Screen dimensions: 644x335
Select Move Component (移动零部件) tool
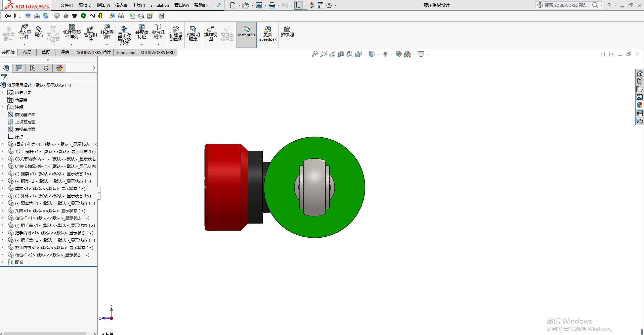(x=107, y=32)
